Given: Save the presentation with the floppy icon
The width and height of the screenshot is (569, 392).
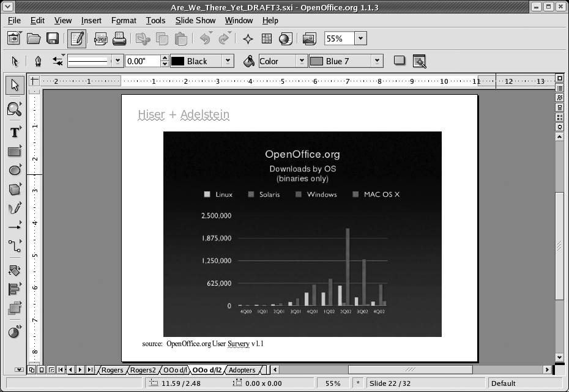Looking at the screenshot, I should tap(53, 39).
